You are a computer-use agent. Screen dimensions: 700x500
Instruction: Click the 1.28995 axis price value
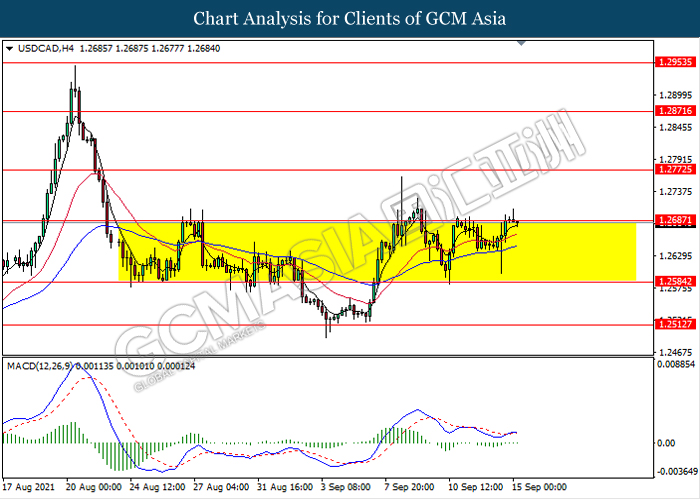(x=675, y=95)
